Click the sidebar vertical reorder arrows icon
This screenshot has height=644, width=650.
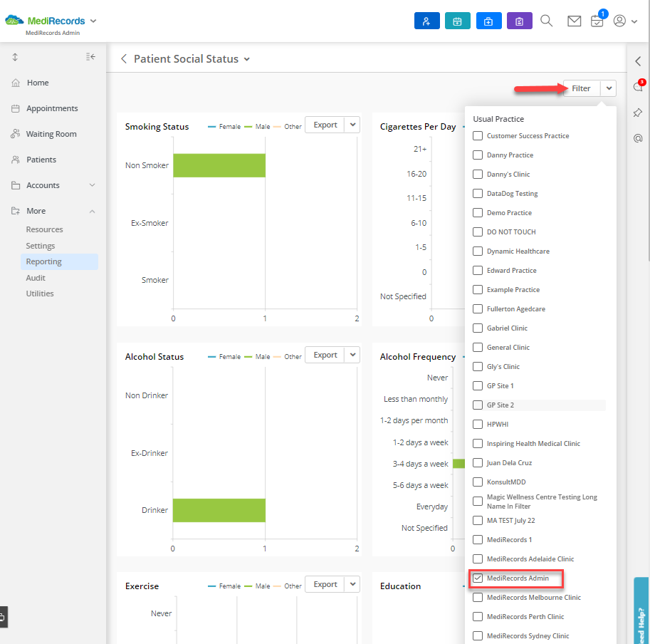coord(15,57)
